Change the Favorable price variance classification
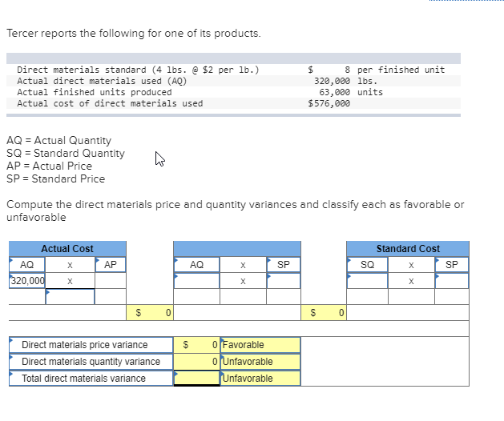This screenshot has width=504, height=421. pos(260,345)
